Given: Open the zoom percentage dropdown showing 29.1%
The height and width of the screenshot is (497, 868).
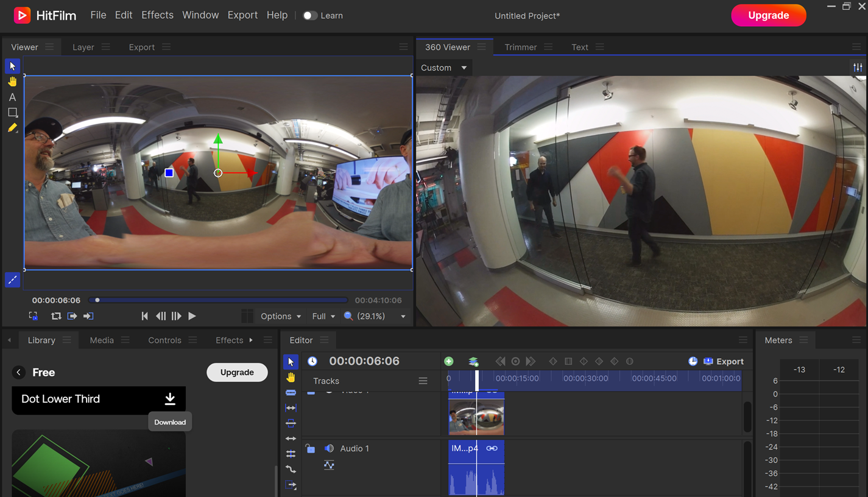Looking at the screenshot, I should click(374, 316).
